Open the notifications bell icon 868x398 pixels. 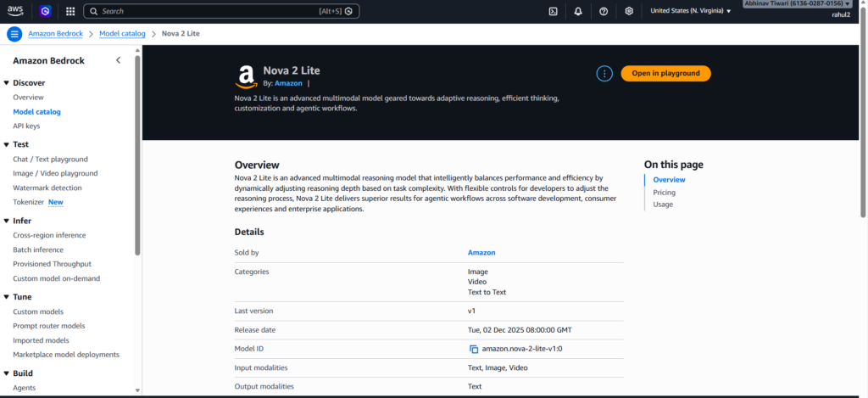tap(578, 11)
